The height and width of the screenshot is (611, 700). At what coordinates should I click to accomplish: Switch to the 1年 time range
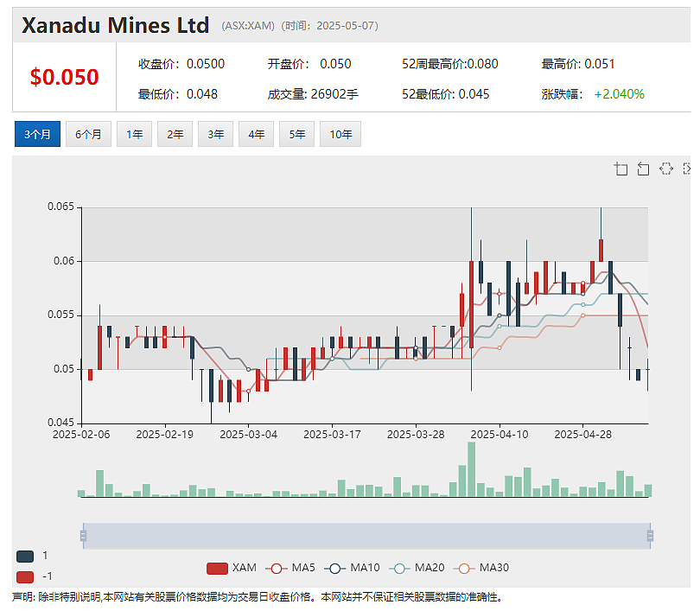(x=134, y=134)
